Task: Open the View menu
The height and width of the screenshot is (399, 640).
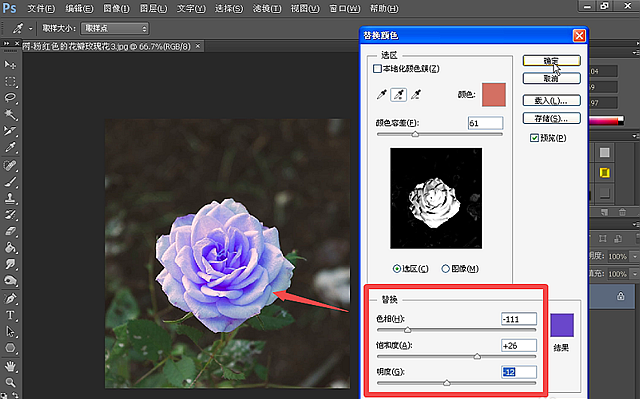Action: (x=305, y=8)
